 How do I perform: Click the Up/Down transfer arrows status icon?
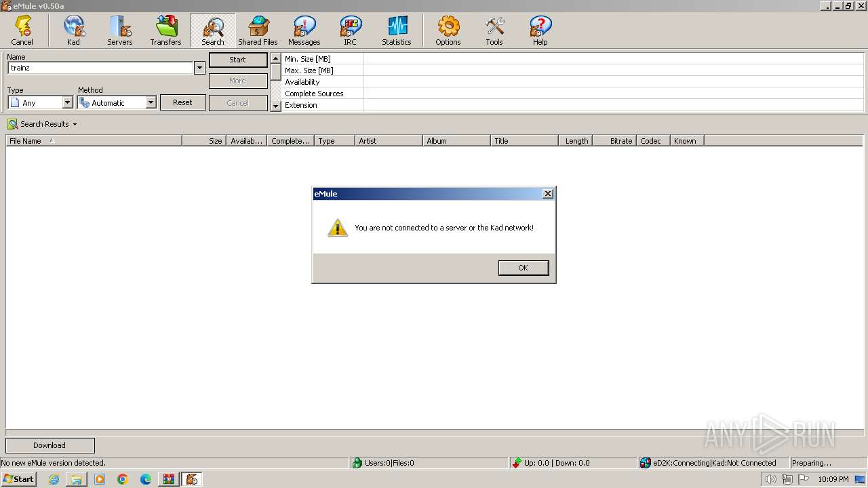517,463
